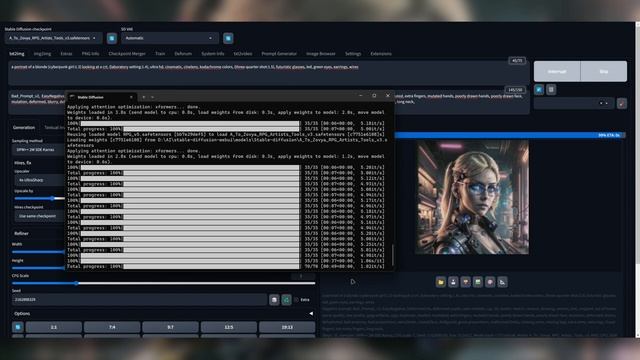Toggle the Extra seed checkbox
Screen dimensions: 640x360
point(296,300)
